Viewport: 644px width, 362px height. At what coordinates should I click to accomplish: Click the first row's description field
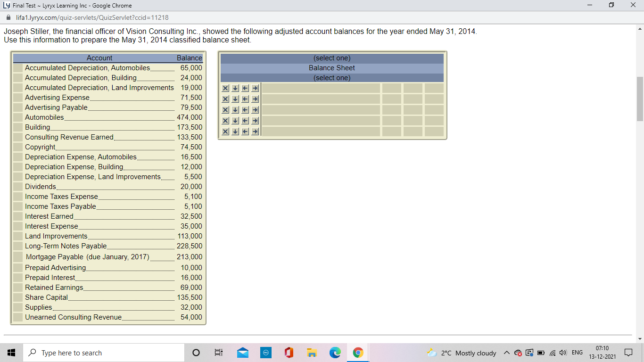[x=321, y=88]
